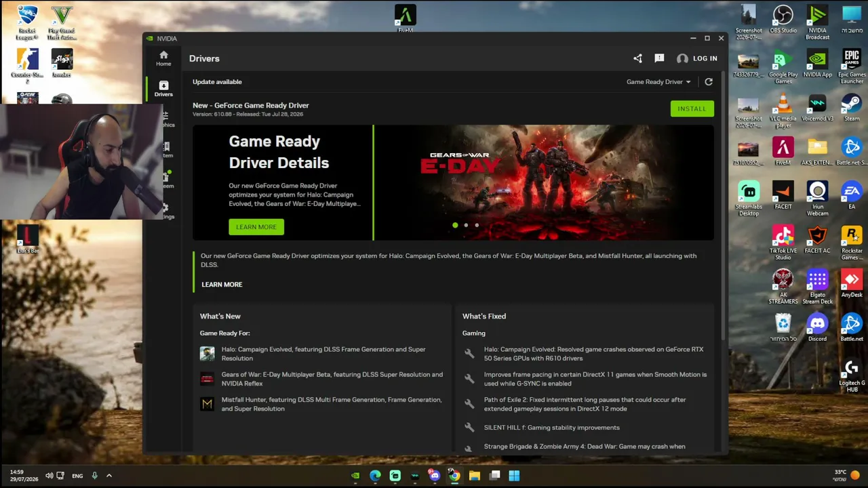Click the Gears of War E-Day list icon
Viewport: 868px width, 488px height.
coord(207,379)
